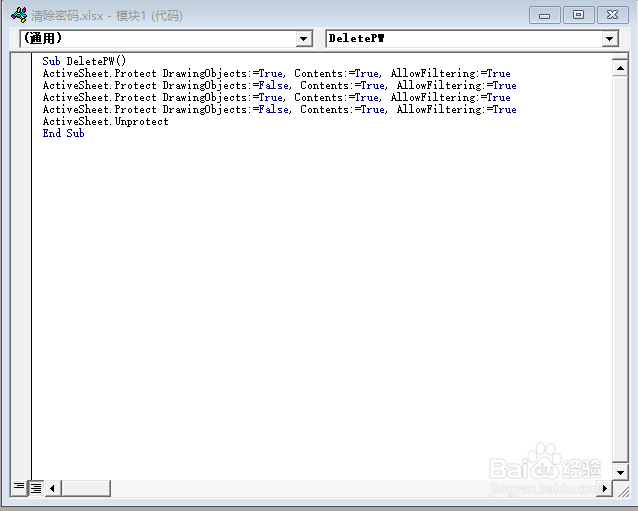
Task: Click the code window margin indicator bar
Action: click(x=21, y=266)
